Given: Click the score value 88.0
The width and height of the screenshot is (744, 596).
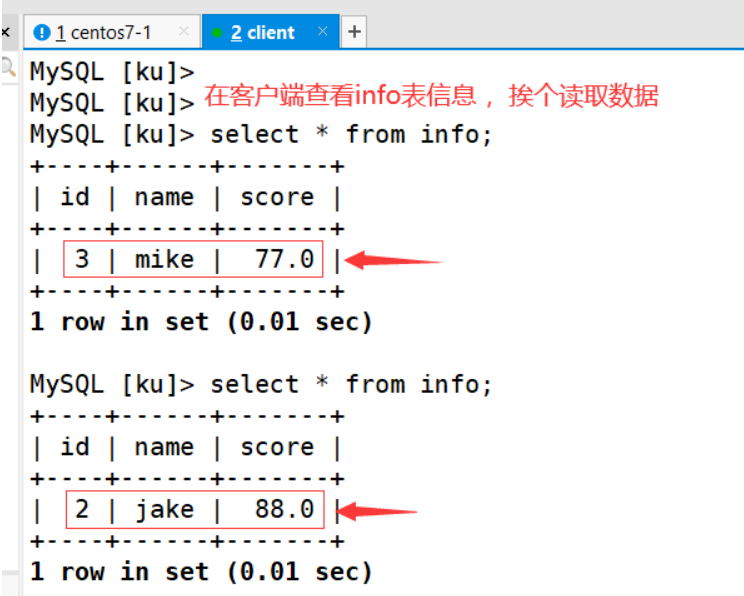Looking at the screenshot, I should [x=285, y=509].
